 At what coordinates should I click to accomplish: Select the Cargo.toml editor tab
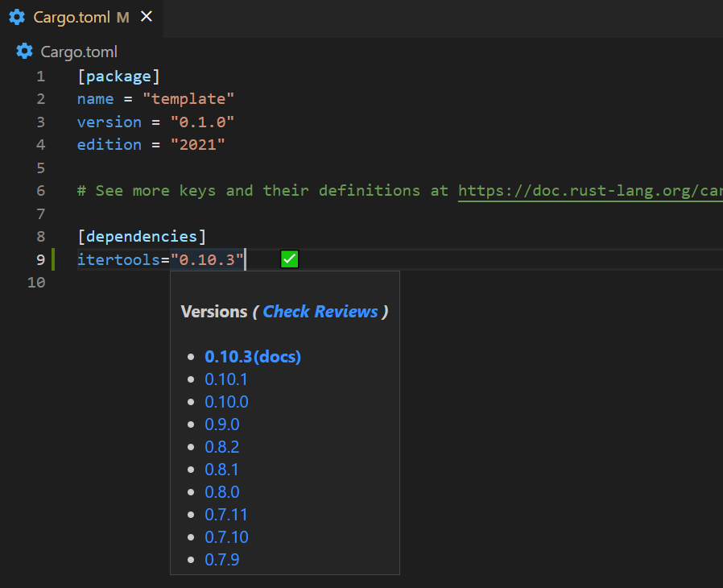[81, 18]
